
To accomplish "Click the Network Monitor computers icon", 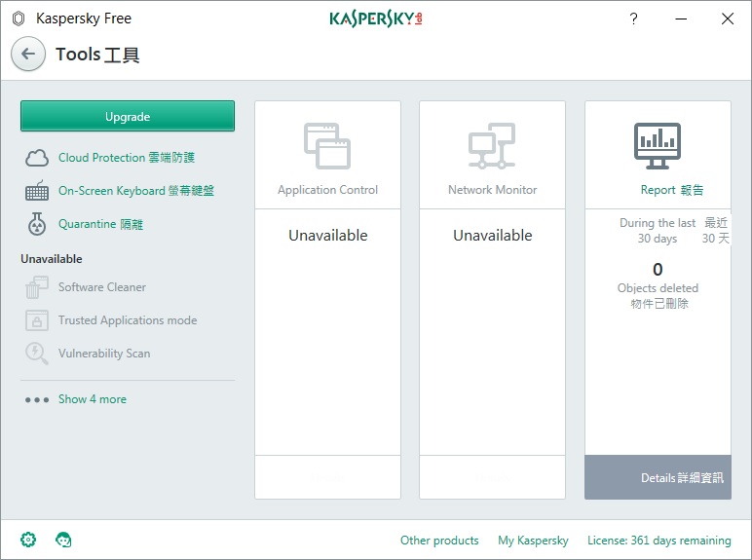I will coord(492,146).
